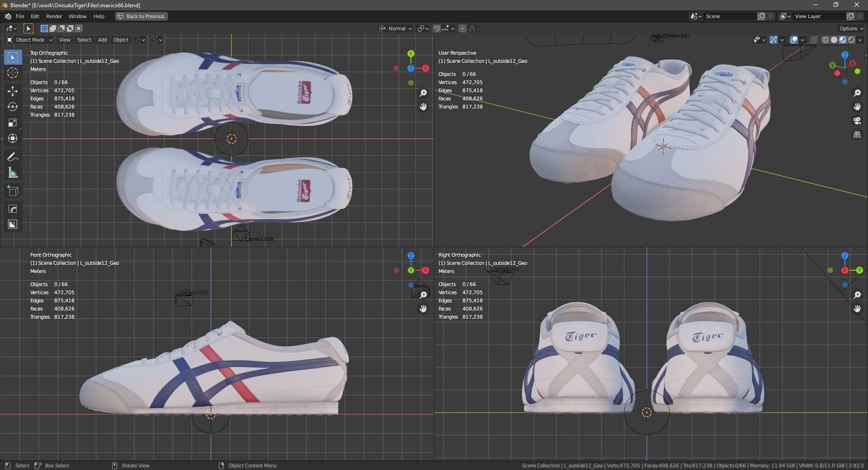Click pan hand in Right Orthographic viewport

point(857,309)
